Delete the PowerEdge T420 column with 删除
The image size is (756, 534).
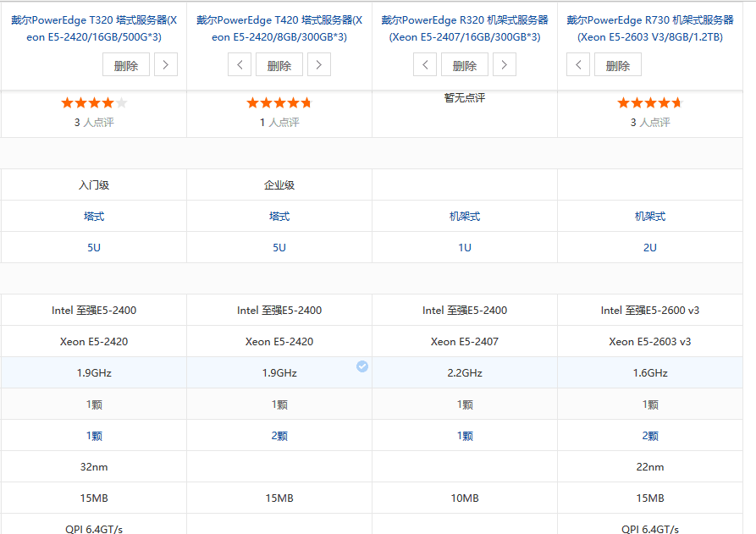(279, 64)
